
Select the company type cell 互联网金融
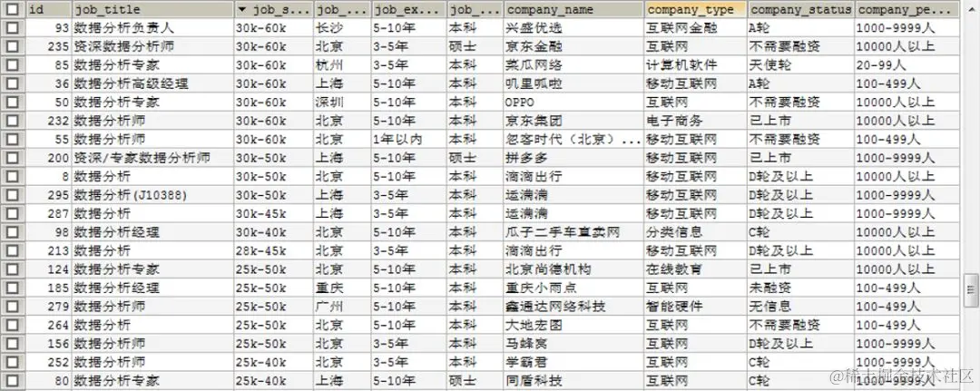[696, 27]
